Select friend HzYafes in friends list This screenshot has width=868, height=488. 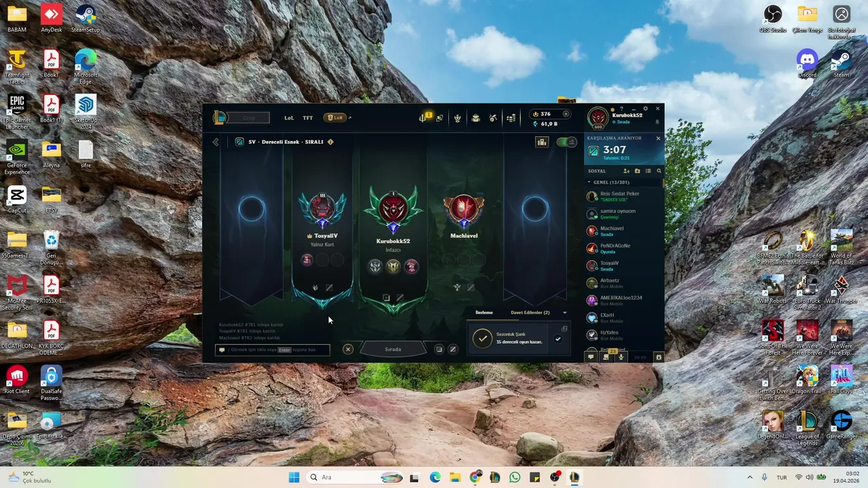pos(622,335)
